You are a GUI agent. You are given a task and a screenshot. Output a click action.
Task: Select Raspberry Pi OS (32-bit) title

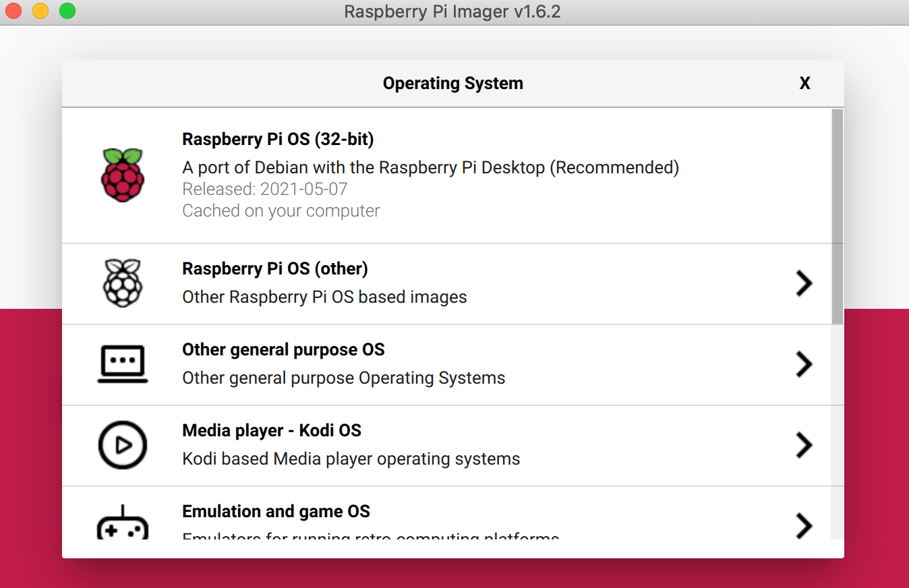click(278, 139)
